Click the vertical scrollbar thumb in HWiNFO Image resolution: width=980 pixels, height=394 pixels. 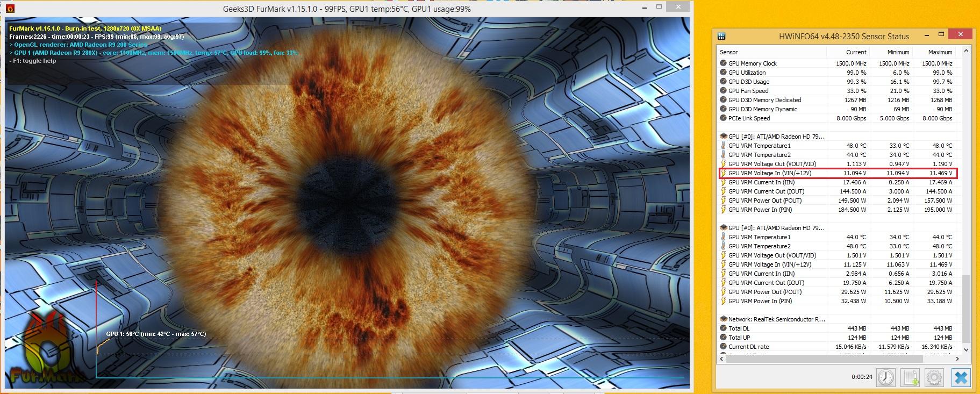[x=966, y=309]
